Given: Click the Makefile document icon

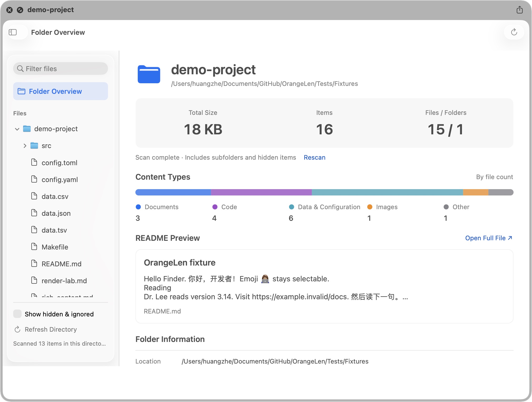Looking at the screenshot, I should click(34, 247).
